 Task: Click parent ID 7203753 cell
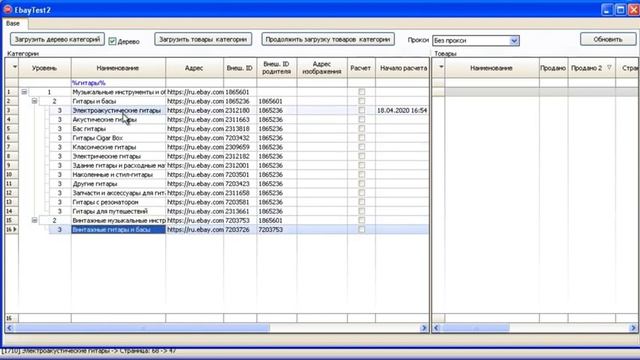click(277, 230)
